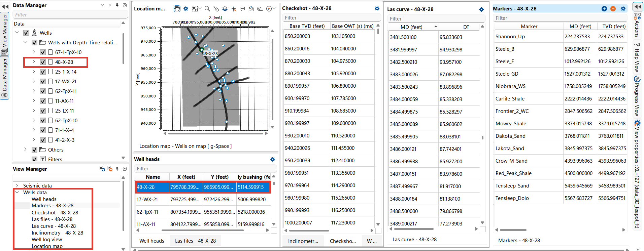Open the Inclinometr... tab
This screenshot has height=251, width=644.
[303, 241]
